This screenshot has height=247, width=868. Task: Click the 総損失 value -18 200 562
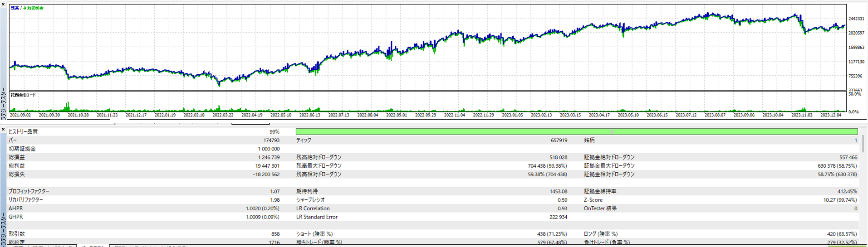pyautogui.click(x=266, y=174)
